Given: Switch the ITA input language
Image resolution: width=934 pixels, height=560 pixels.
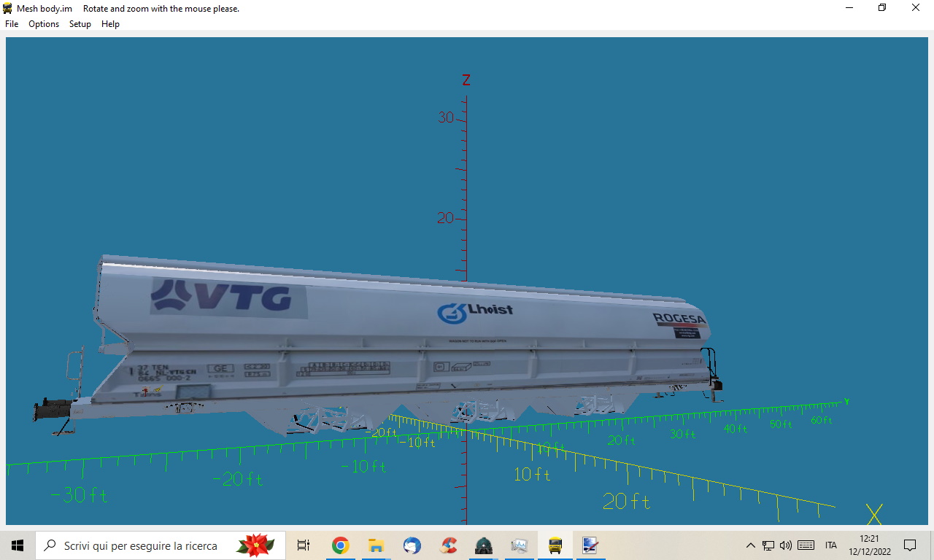Looking at the screenshot, I should coord(831,545).
